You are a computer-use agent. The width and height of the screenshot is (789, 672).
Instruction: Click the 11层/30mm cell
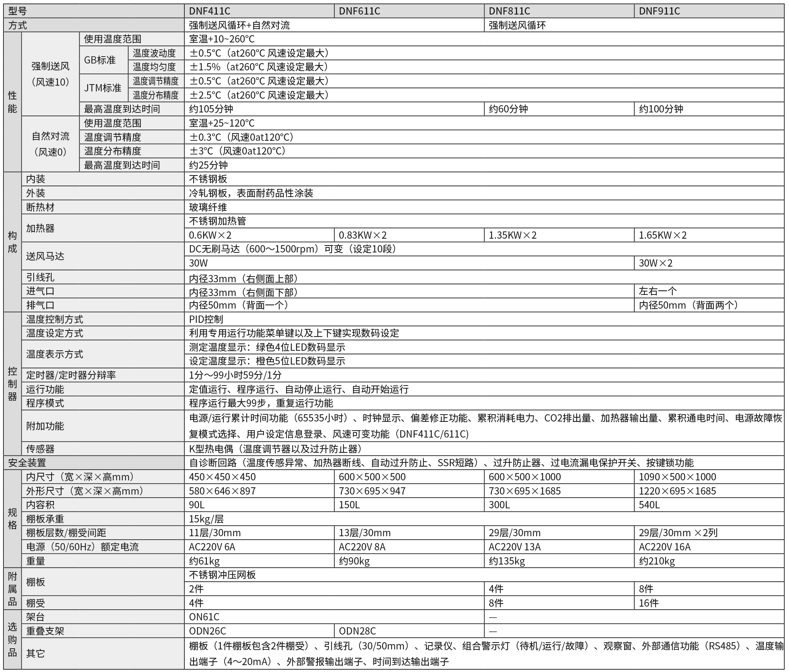coord(259,533)
